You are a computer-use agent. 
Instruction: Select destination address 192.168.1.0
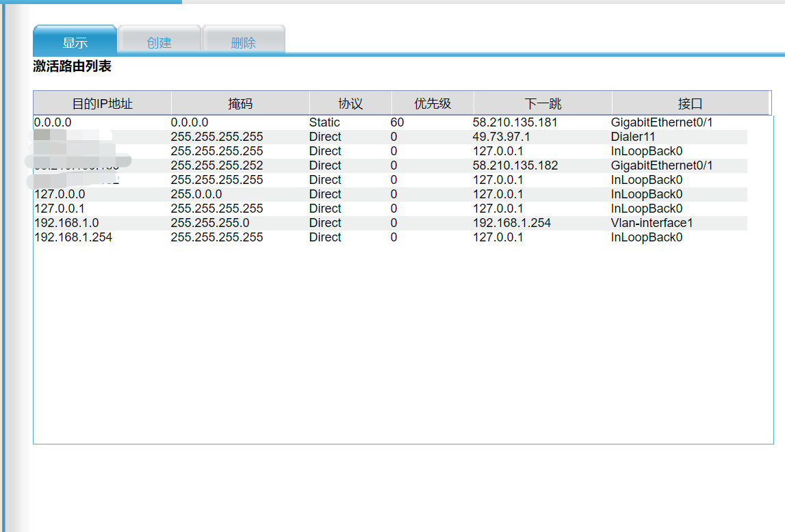(x=66, y=223)
